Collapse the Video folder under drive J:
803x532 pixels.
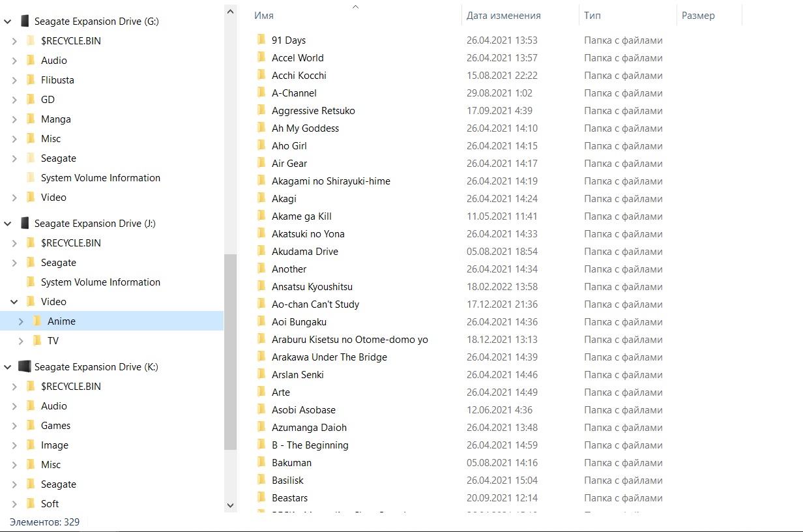click(14, 302)
